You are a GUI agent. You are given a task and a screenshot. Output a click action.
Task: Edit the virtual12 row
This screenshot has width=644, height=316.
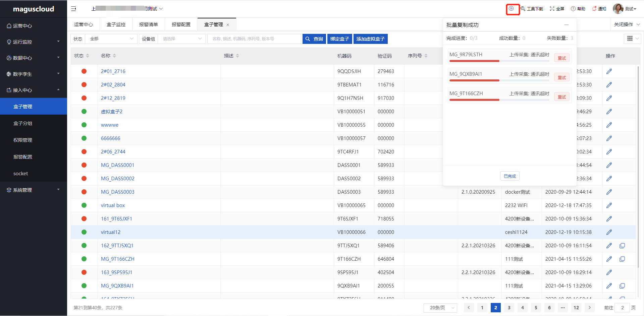click(x=609, y=232)
